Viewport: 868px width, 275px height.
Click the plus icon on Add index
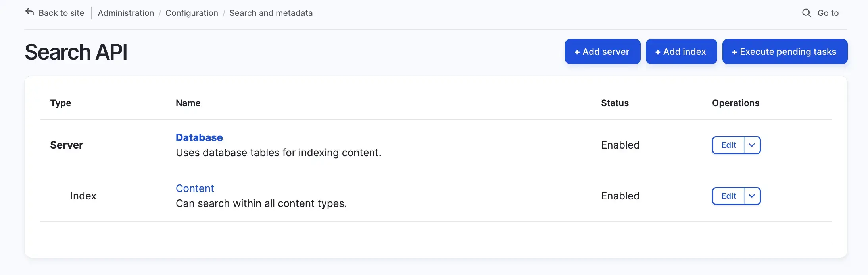coord(658,52)
